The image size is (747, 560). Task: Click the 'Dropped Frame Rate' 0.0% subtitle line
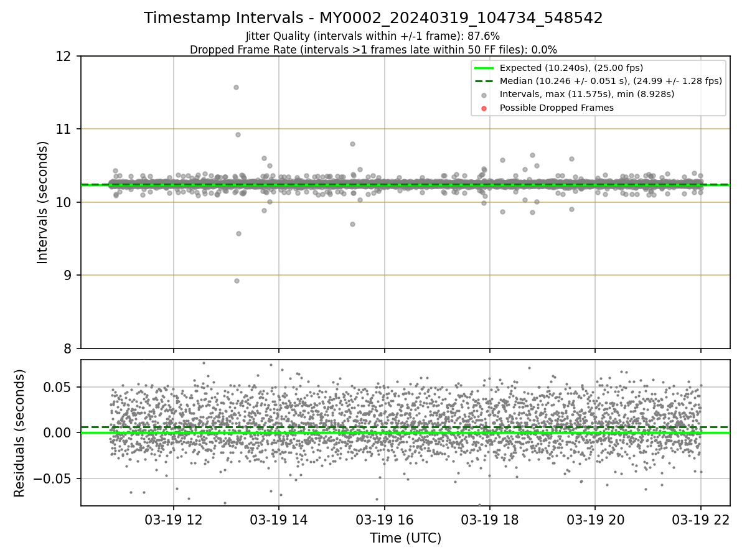pyautogui.click(x=374, y=49)
